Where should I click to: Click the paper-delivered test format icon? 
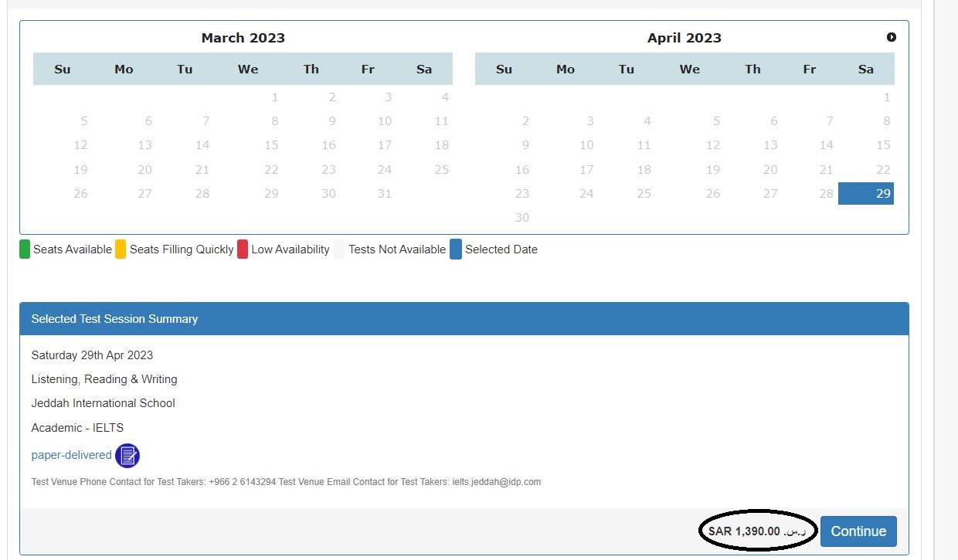[127, 456]
